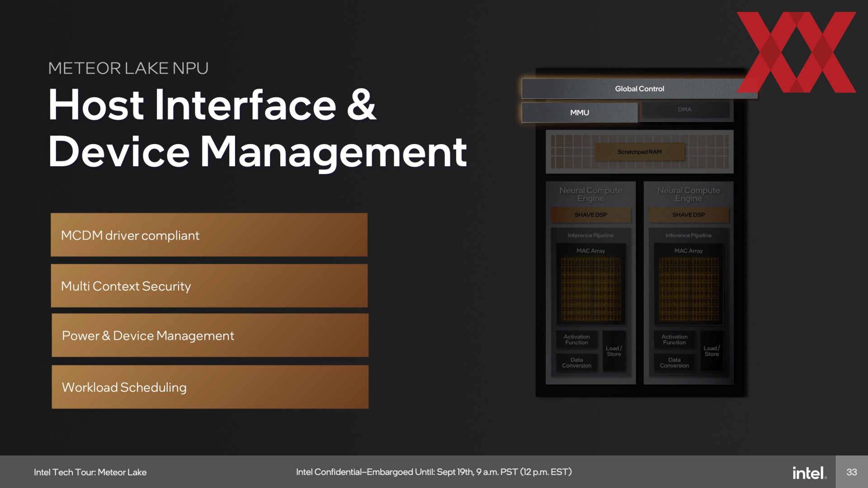Viewport: 868px width, 488px height.
Task: Click the left Neural Compute Engine title
Action: pos(590,194)
